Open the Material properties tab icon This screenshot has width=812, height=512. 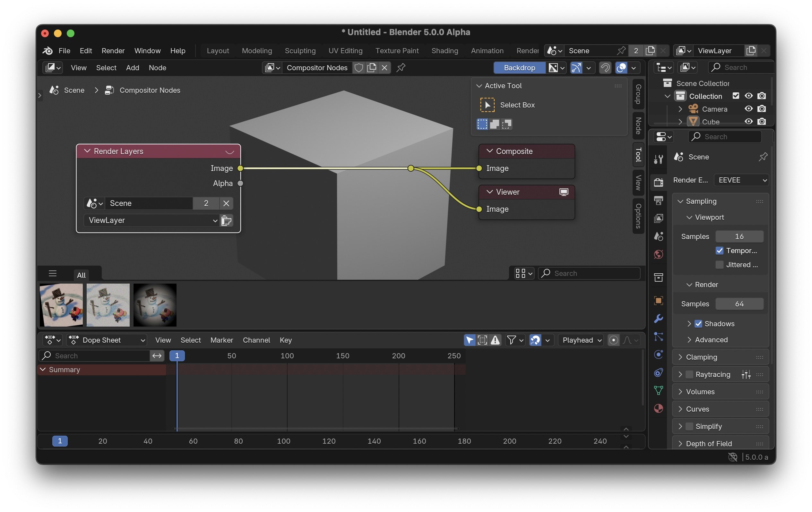658,408
